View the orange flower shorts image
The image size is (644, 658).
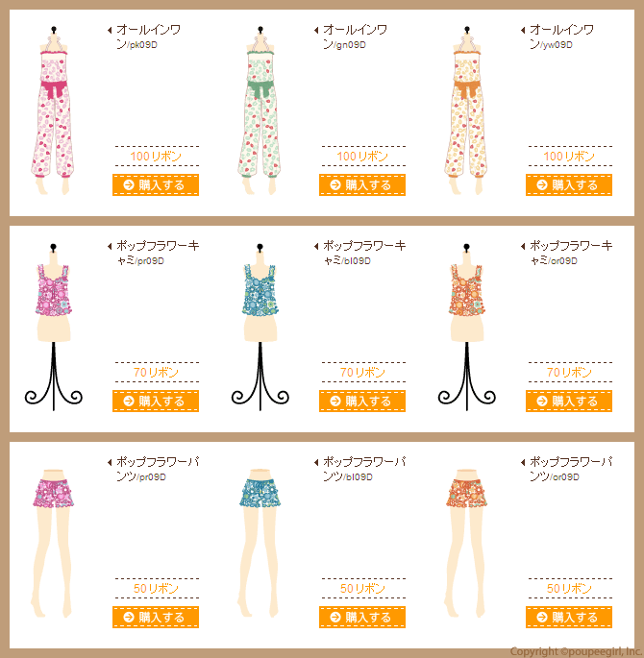[x=465, y=543]
